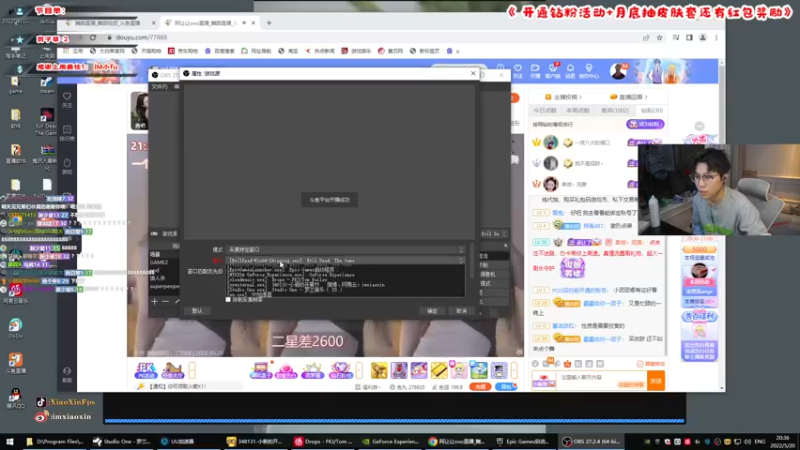This screenshot has width=800, height=450.
Task: Open Chrome profile avatar icon
Action: point(703,37)
